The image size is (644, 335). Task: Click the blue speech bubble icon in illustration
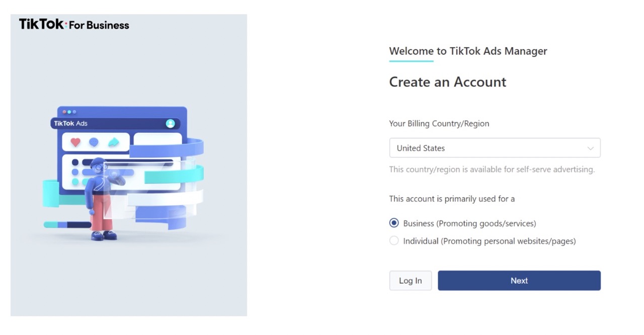coord(94,142)
